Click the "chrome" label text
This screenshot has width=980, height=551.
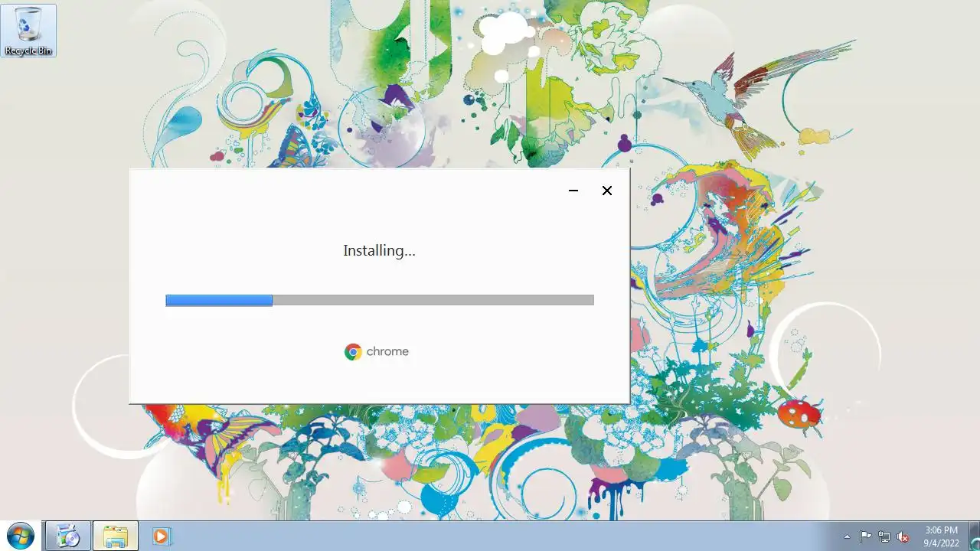387,352
